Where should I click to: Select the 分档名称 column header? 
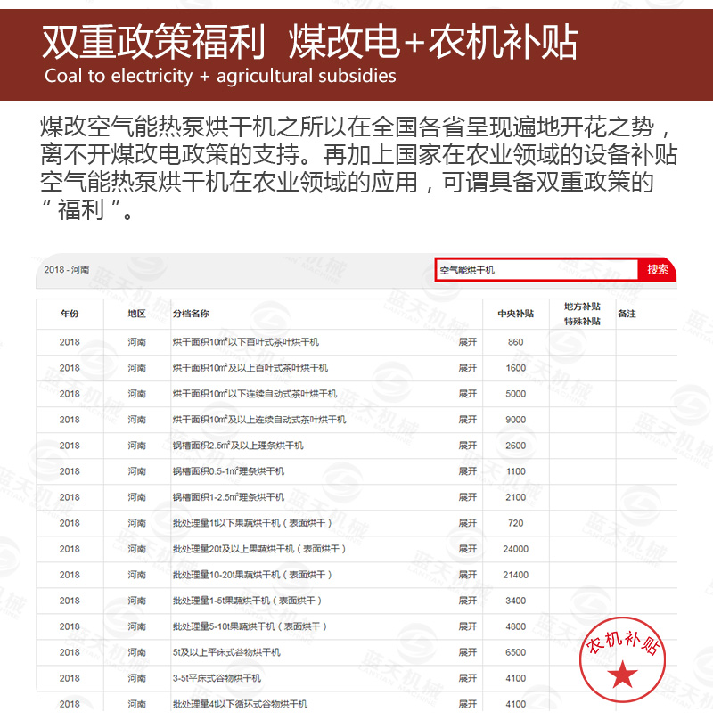pos(191,314)
